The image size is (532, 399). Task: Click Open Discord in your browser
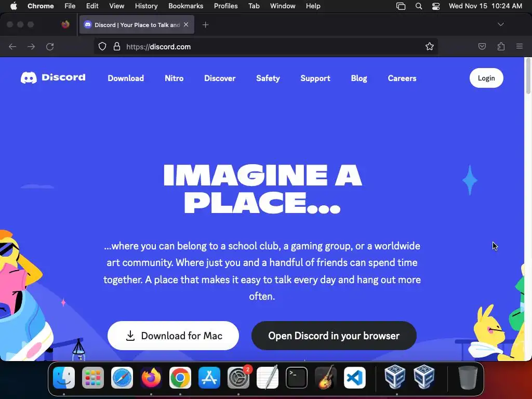pyautogui.click(x=334, y=336)
